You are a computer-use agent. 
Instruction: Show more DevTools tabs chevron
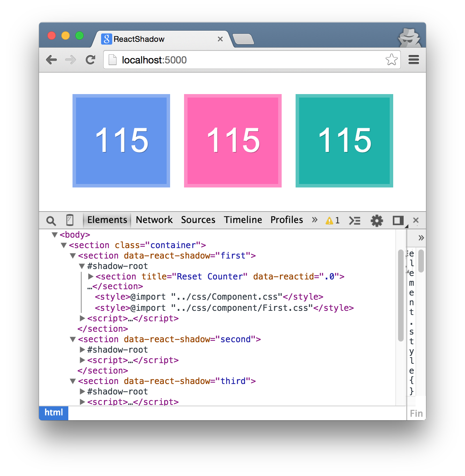(315, 220)
